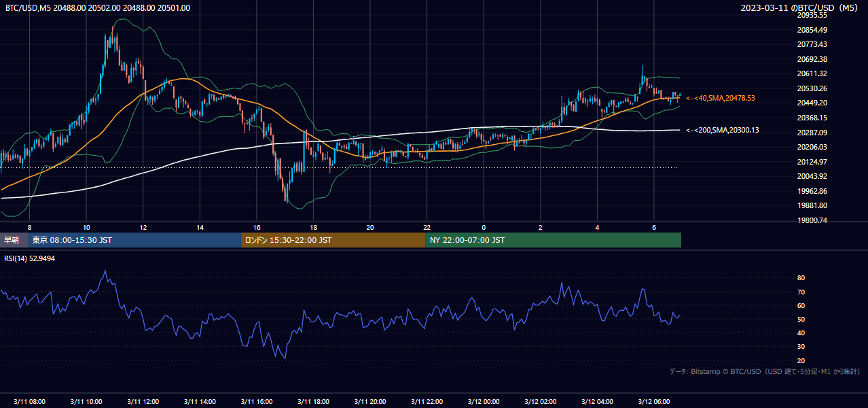Click the 200 SMA 20300.13 label

pos(723,130)
